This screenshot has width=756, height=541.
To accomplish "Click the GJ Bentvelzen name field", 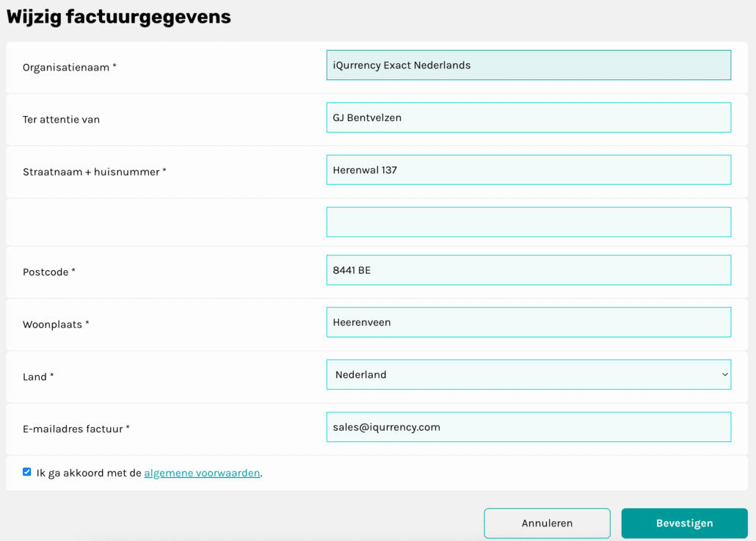I will 528,117.
